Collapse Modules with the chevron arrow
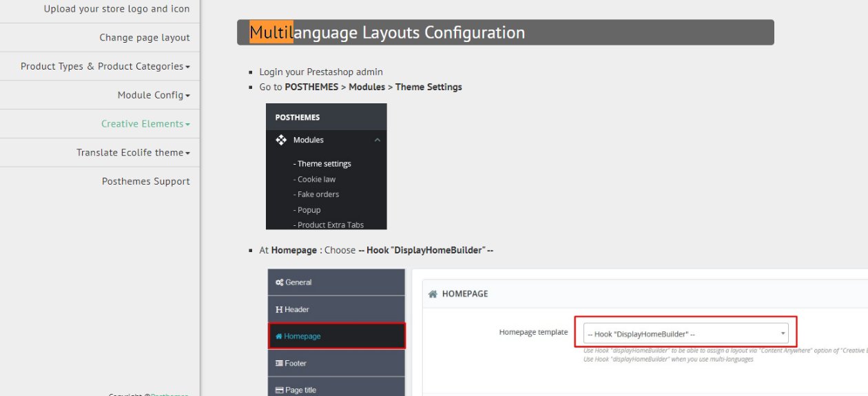Image resolution: width=868 pixels, height=396 pixels. (x=378, y=140)
